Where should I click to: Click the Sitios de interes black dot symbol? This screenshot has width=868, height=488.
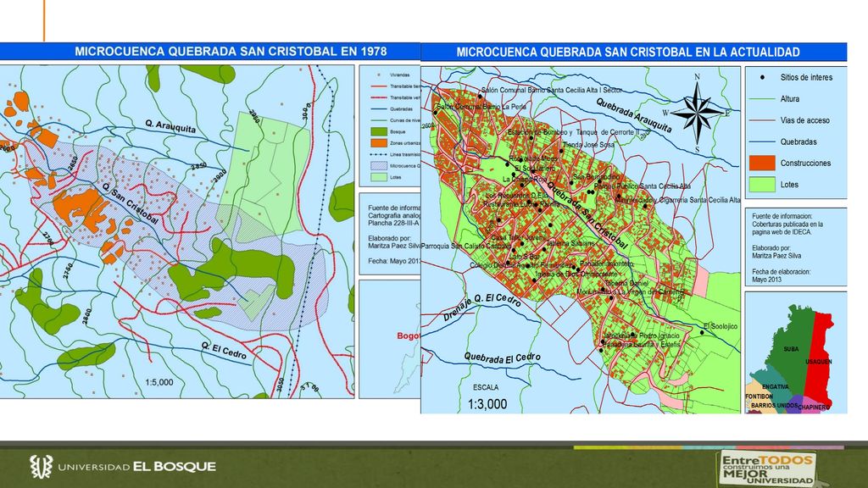[762, 77]
